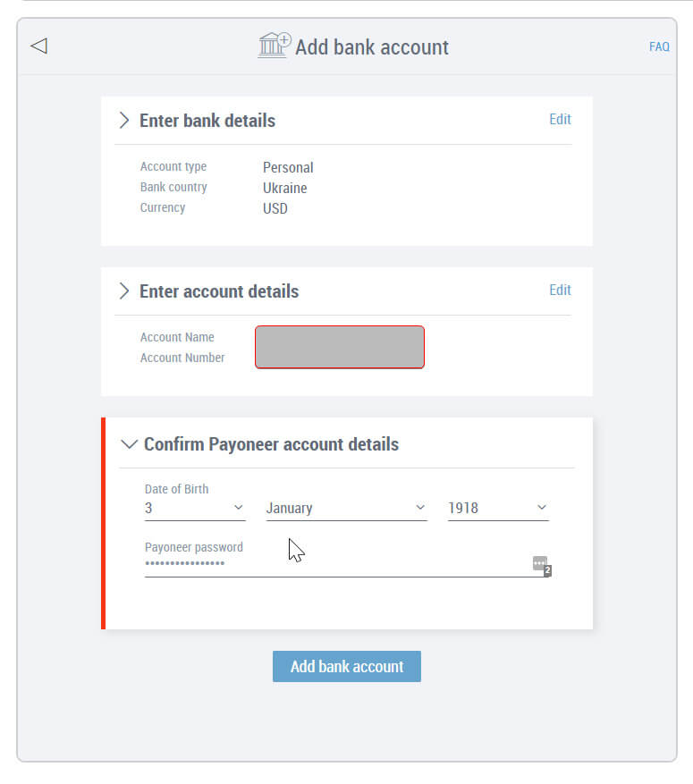Open the birth day dropdown showing 3
This screenshot has height=784, width=693.
[x=195, y=508]
